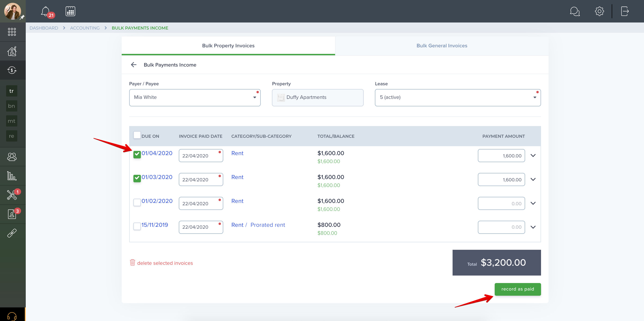
Task: Uncheck the 01/04/2020 invoice checkbox
Action: 137,154
